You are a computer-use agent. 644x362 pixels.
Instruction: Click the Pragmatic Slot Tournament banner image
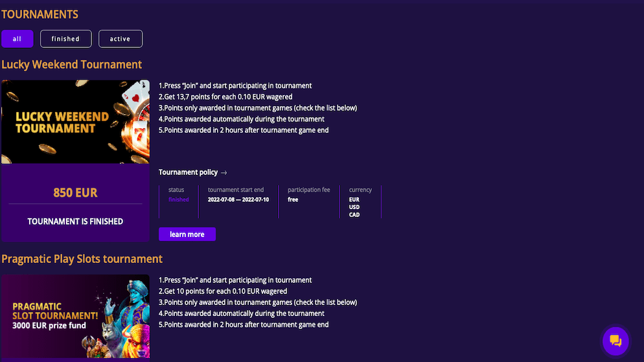(x=76, y=316)
